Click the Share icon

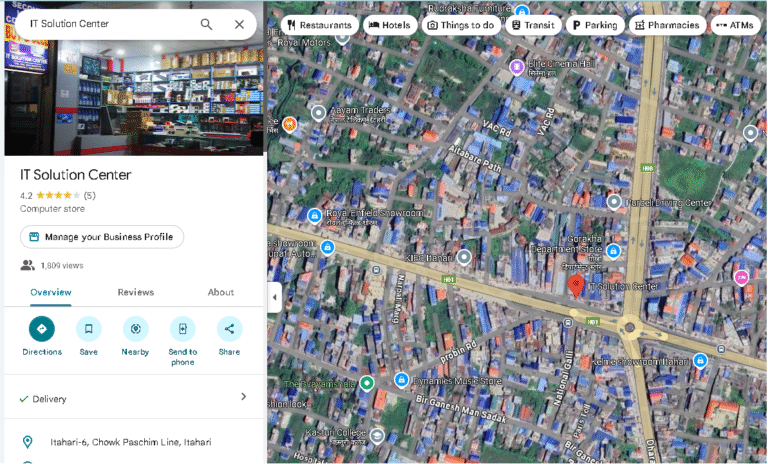229,329
